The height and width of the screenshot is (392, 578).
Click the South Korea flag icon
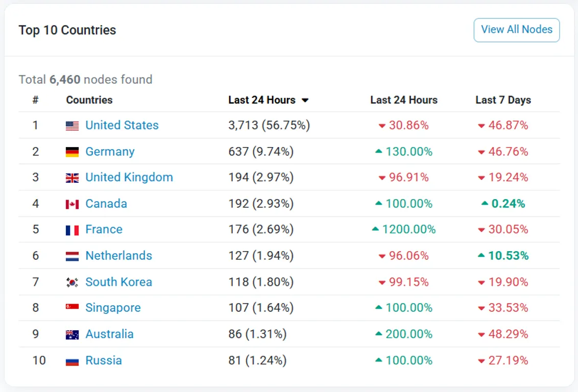(73, 282)
